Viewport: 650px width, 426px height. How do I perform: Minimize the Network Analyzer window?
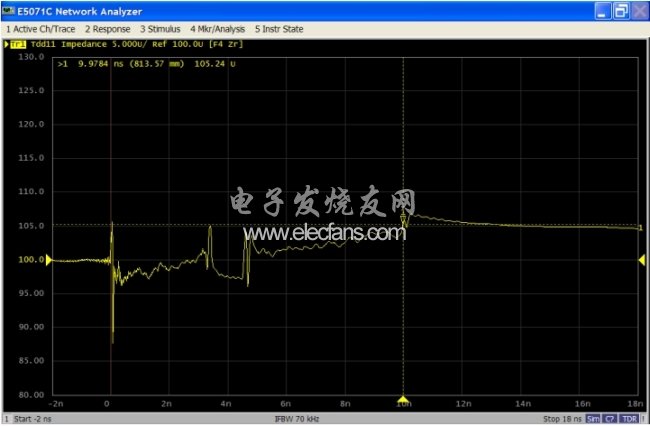pyautogui.click(x=603, y=11)
